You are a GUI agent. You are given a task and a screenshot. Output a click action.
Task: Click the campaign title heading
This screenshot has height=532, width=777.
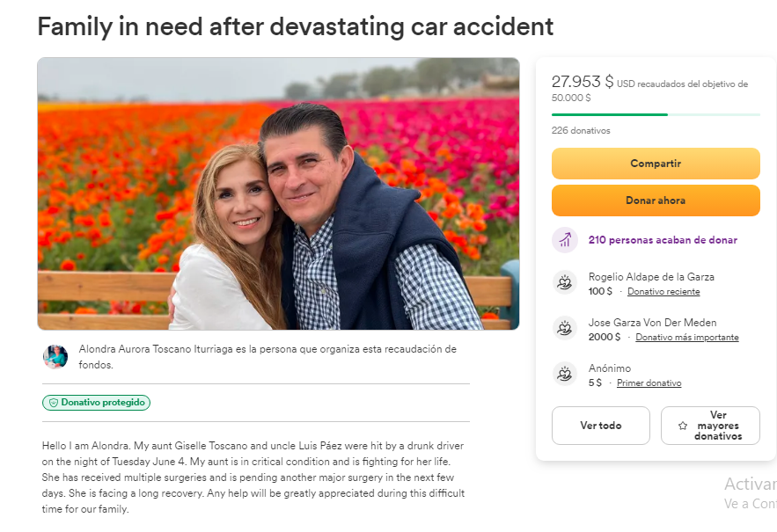click(296, 26)
